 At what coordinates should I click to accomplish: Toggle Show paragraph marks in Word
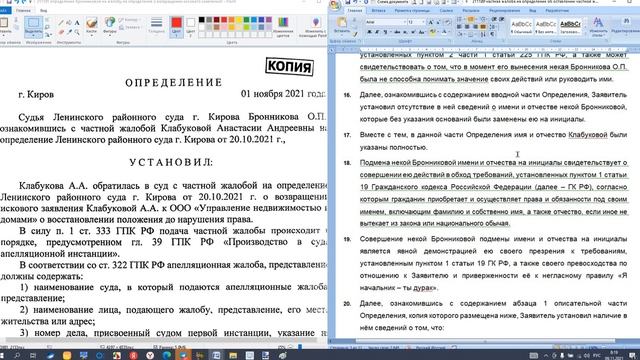(492, 34)
